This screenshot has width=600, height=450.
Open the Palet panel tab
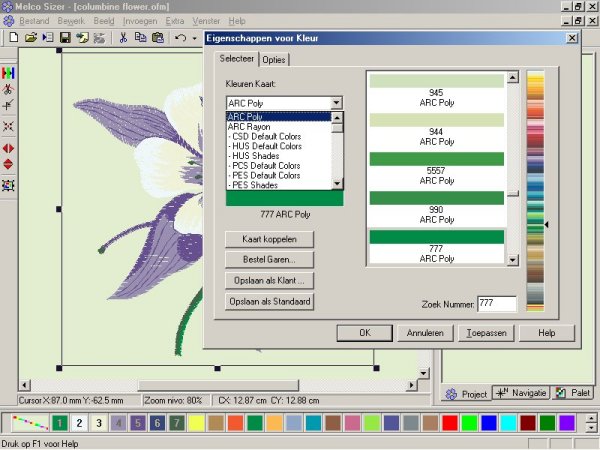click(x=572, y=393)
